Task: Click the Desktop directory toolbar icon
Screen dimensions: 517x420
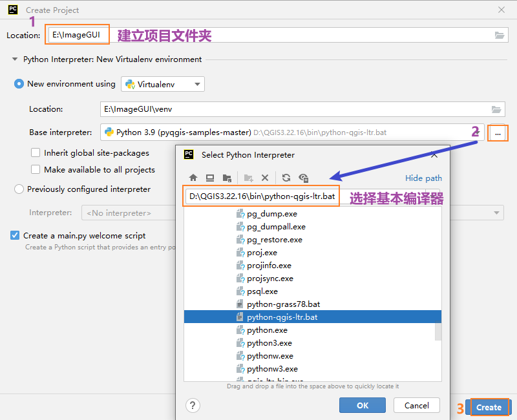Action: point(210,178)
